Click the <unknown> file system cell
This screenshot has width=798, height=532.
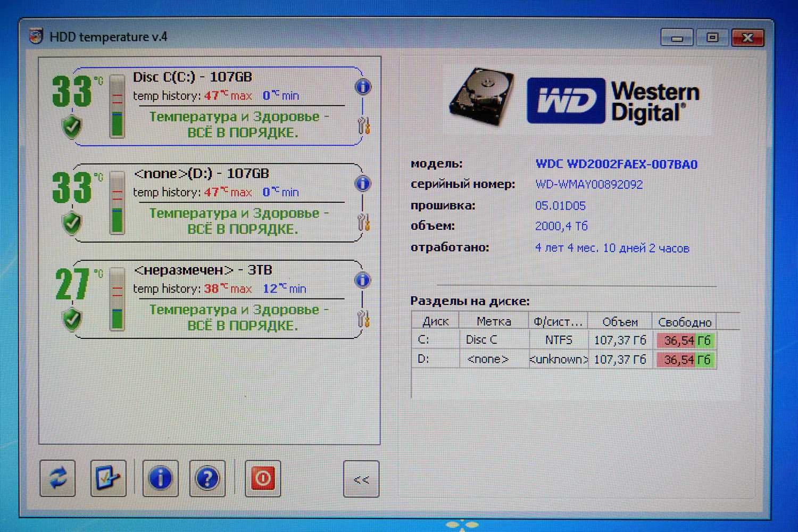point(559,359)
